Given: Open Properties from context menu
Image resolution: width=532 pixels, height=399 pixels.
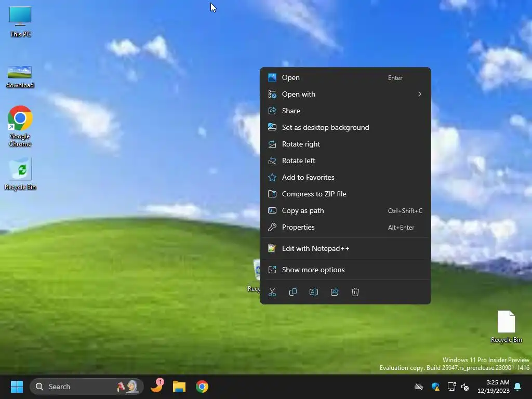Looking at the screenshot, I should tap(345, 228).
